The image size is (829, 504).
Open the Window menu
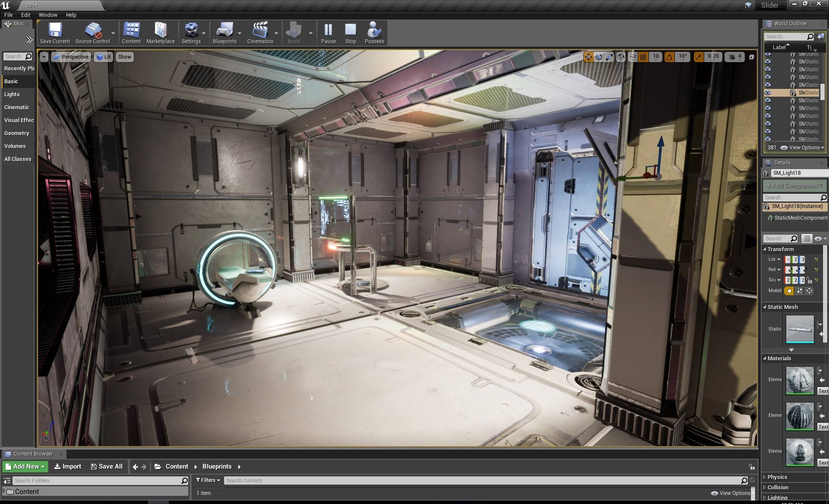pos(48,15)
